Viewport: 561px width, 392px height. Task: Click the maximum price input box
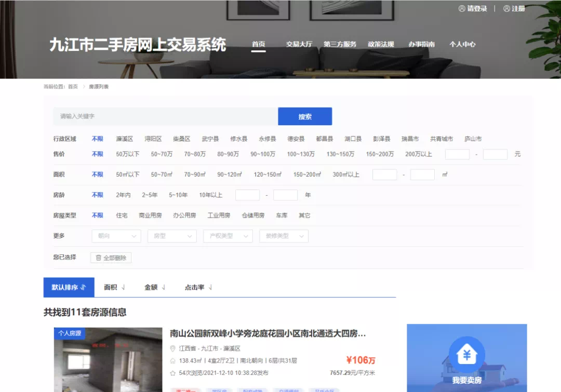[x=495, y=154]
